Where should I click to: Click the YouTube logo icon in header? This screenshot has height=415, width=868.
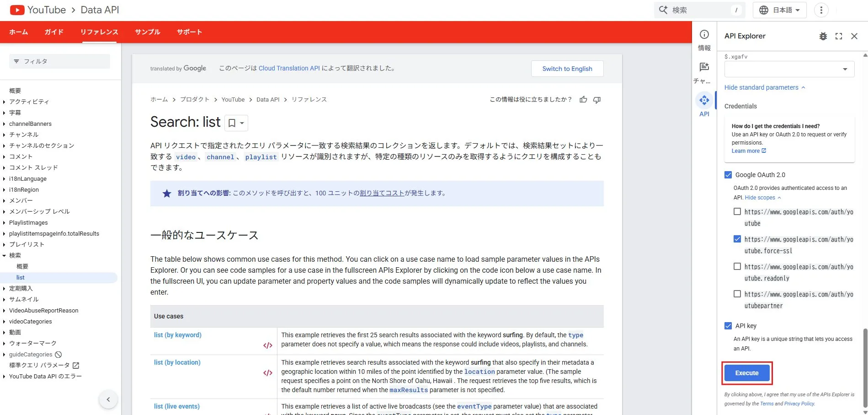click(x=17, y=10)
